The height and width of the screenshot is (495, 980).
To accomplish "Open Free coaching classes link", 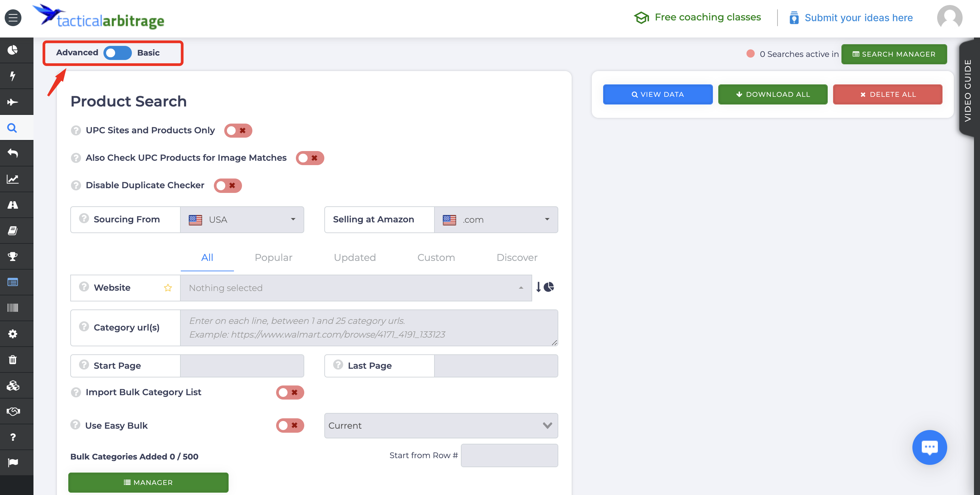I will [698, 17].
